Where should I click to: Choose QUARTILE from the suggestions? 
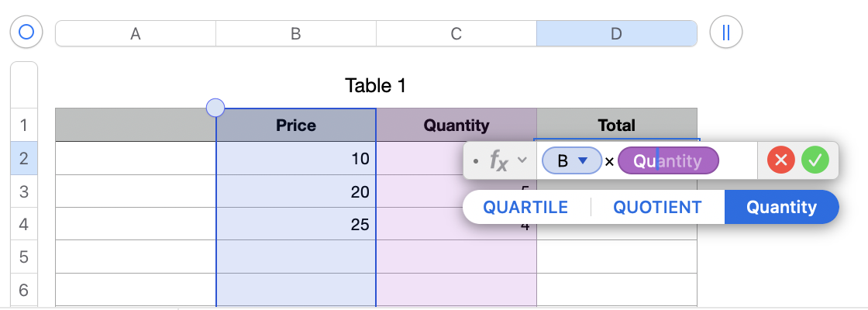(525, 207)
